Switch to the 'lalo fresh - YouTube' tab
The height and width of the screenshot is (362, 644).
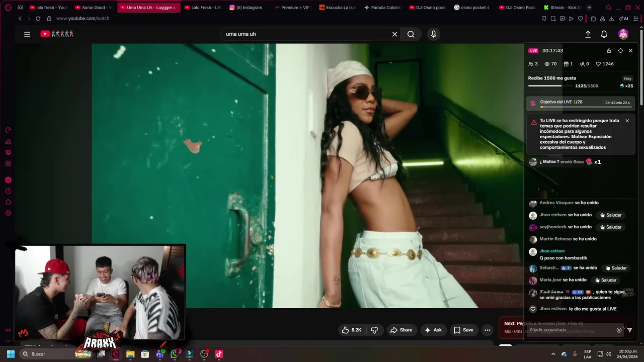[x=48, y=8]
